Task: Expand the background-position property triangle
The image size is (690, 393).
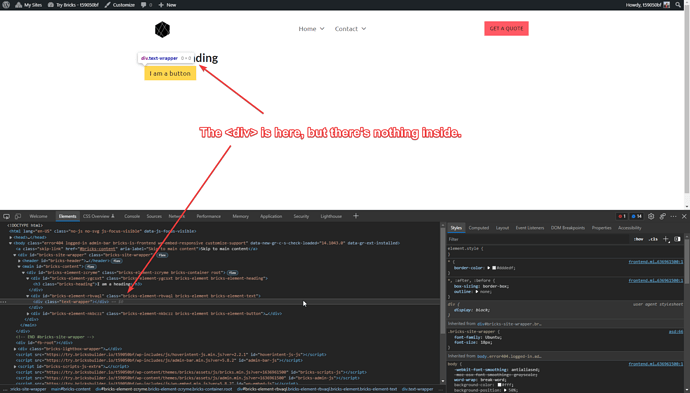Action: tap(505, 390)
